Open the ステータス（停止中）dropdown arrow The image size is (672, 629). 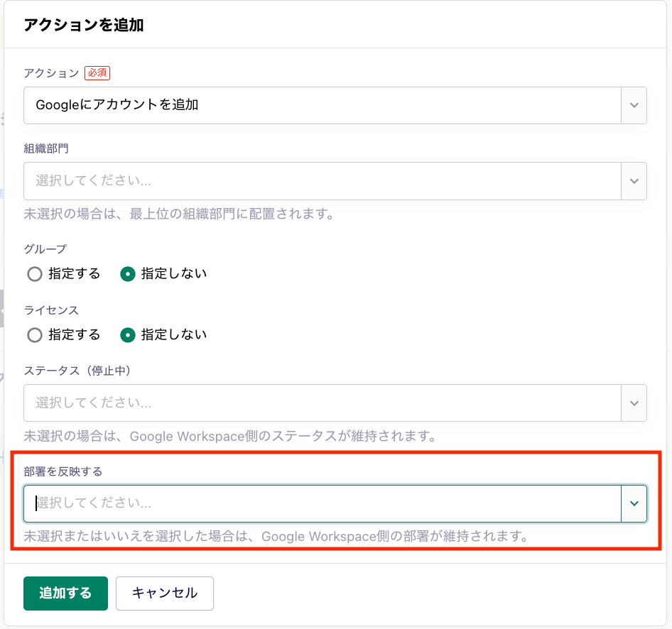634,402
